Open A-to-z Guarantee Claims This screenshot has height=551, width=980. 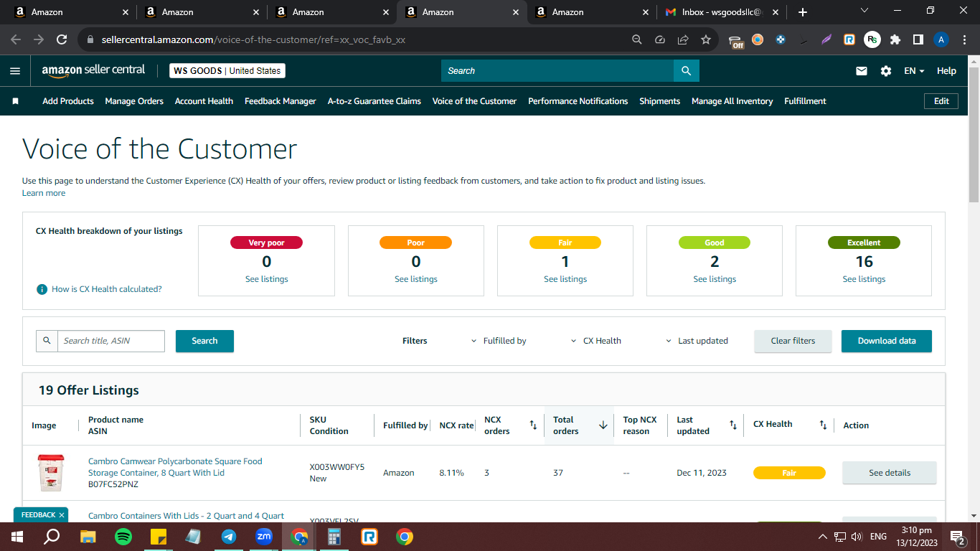374,101
